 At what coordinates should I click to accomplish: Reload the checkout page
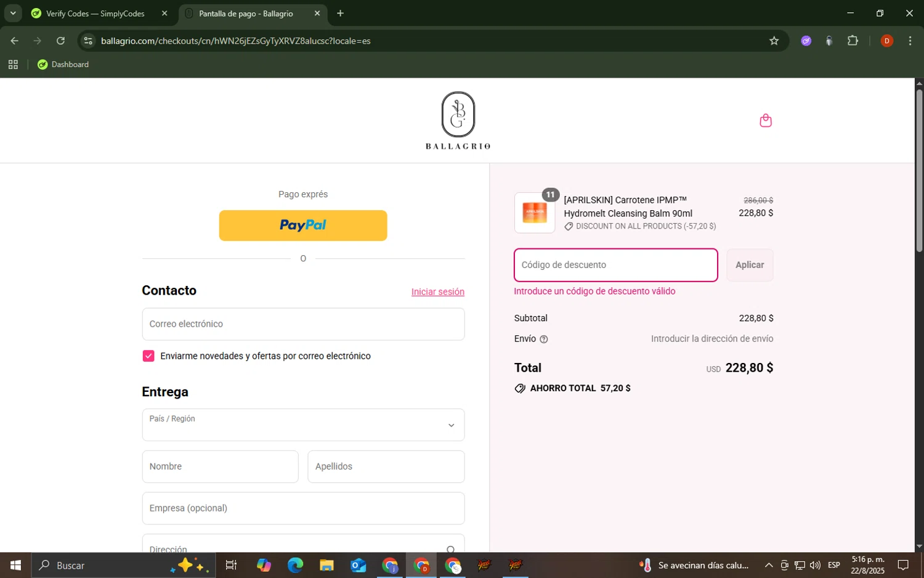click(60, 41)
